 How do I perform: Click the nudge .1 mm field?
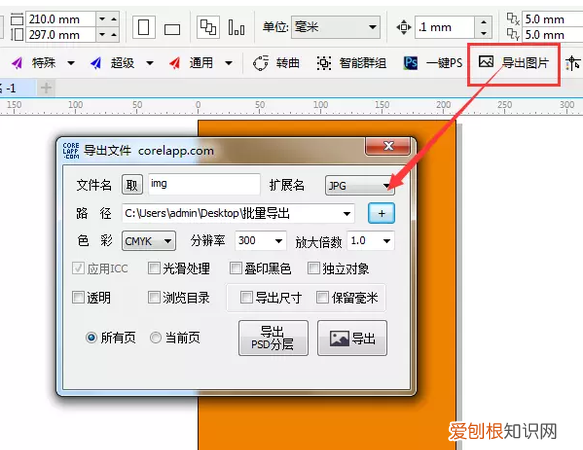click(x=445, y=27)
